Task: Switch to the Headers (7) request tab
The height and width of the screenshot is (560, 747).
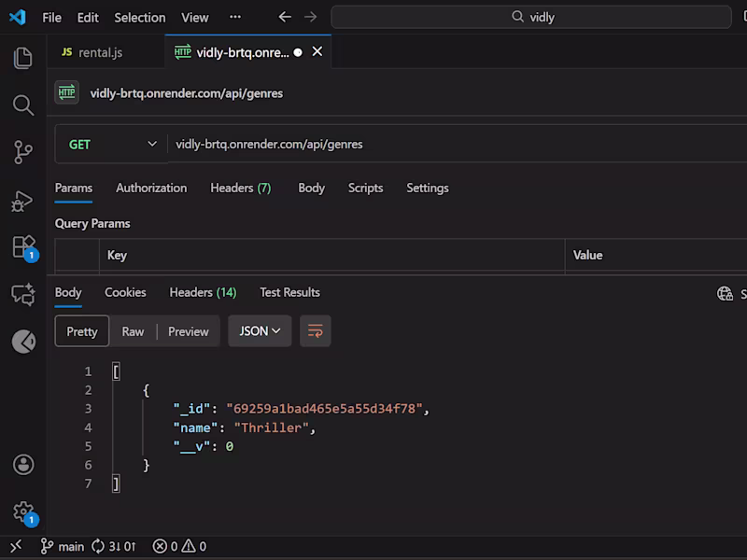Action: pyautogui.click(x=240, y=188)
